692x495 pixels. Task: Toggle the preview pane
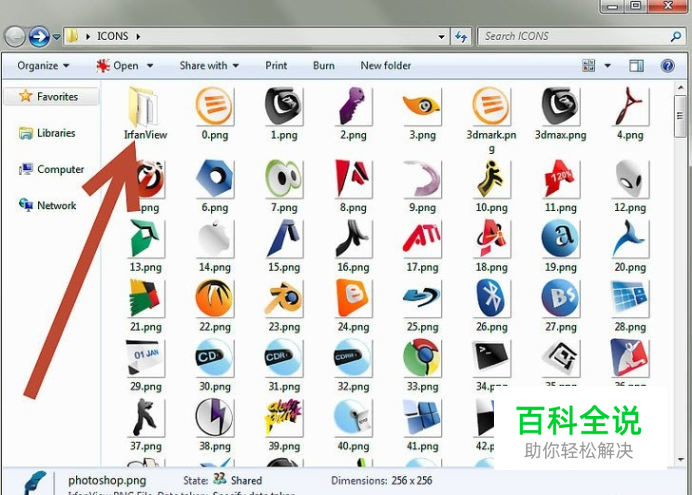point(636,66)
